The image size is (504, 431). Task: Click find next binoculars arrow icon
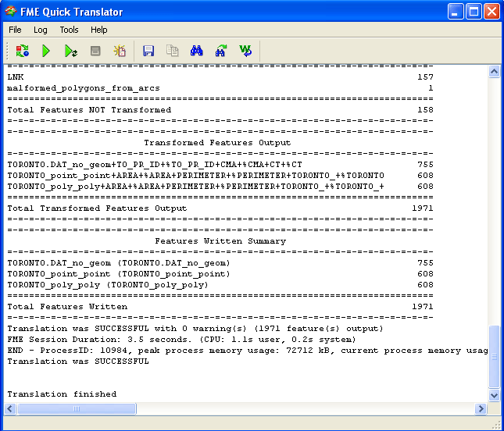tap(221, 51)
